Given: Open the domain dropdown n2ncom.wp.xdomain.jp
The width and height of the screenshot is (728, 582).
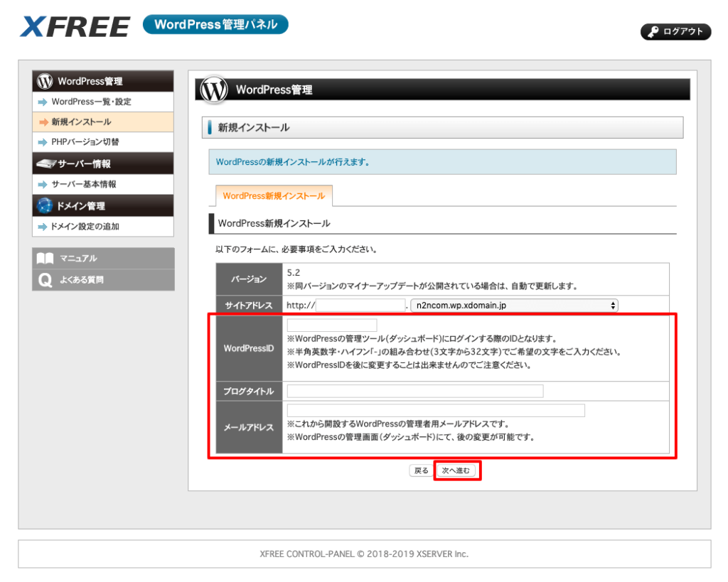Looking at the screenshot, I should (x=514, y=306).
